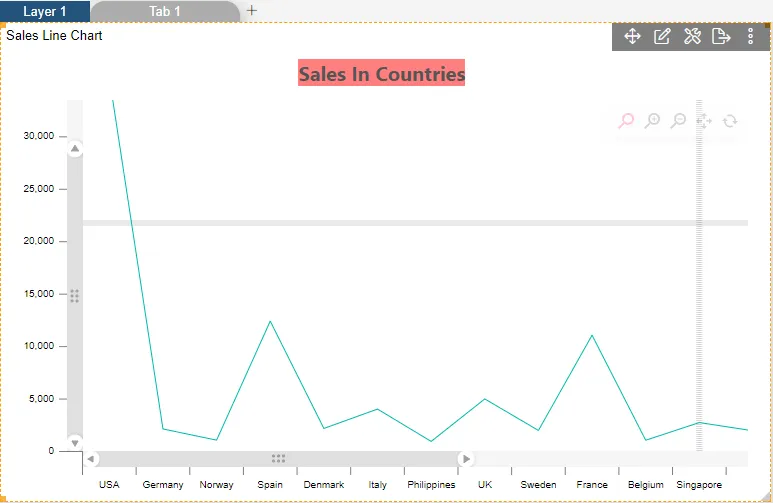Select the pink zoom magnifier tool
This screenshot has width=773, height=503.
pyautogui.click(x=627, y=121)
